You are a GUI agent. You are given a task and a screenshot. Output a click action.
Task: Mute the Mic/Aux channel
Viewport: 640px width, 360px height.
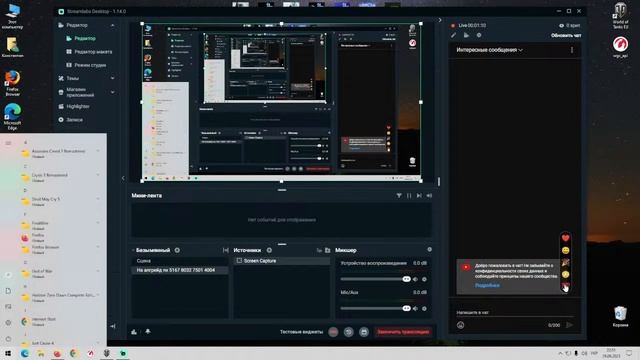point(415,309)
